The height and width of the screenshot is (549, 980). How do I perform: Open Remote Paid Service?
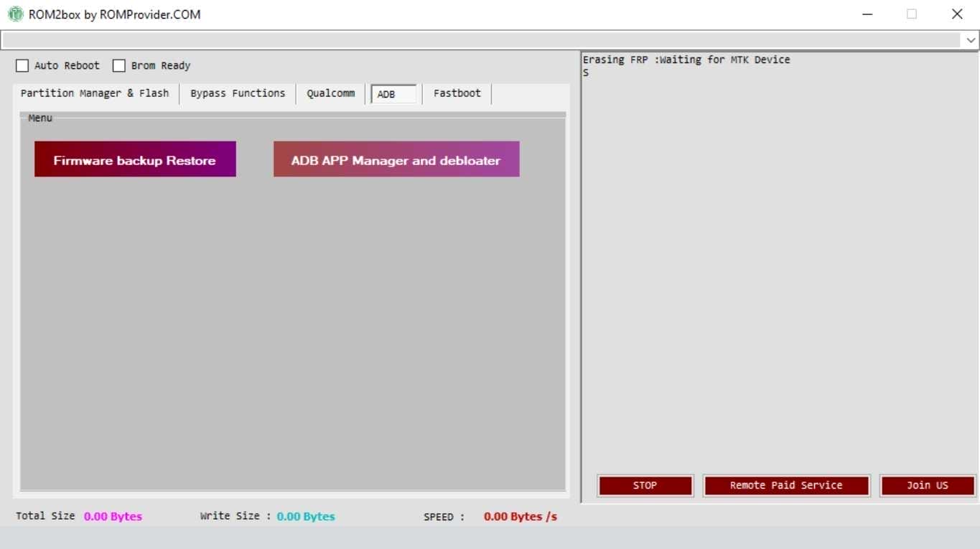point(786,486)
